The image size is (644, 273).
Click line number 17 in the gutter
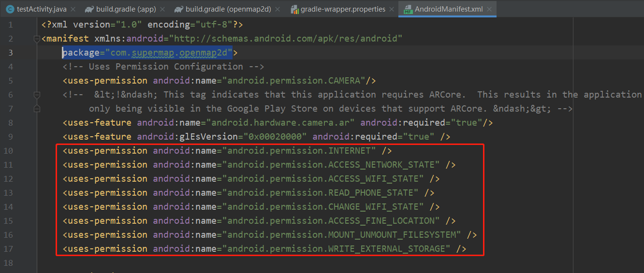point(8,248)
